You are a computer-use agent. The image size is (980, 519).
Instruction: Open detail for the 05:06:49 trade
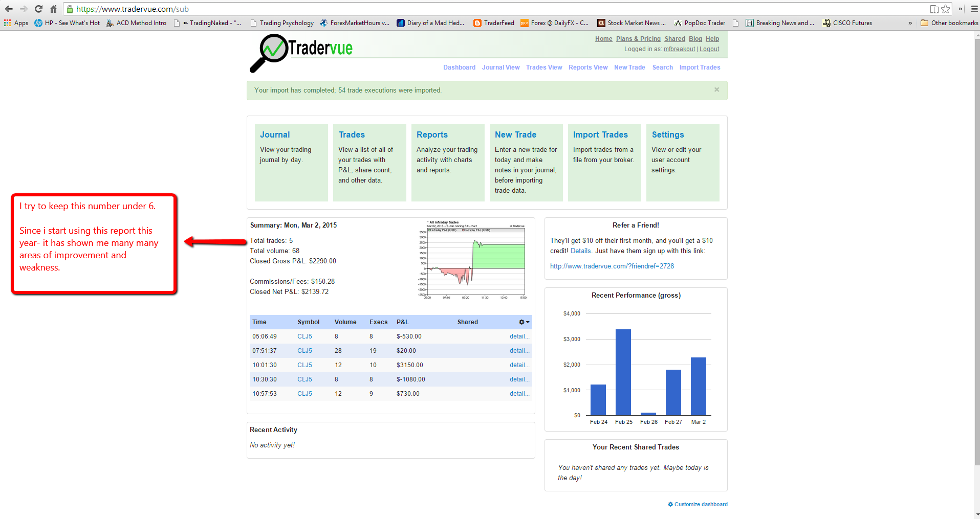tap(519, 336)
